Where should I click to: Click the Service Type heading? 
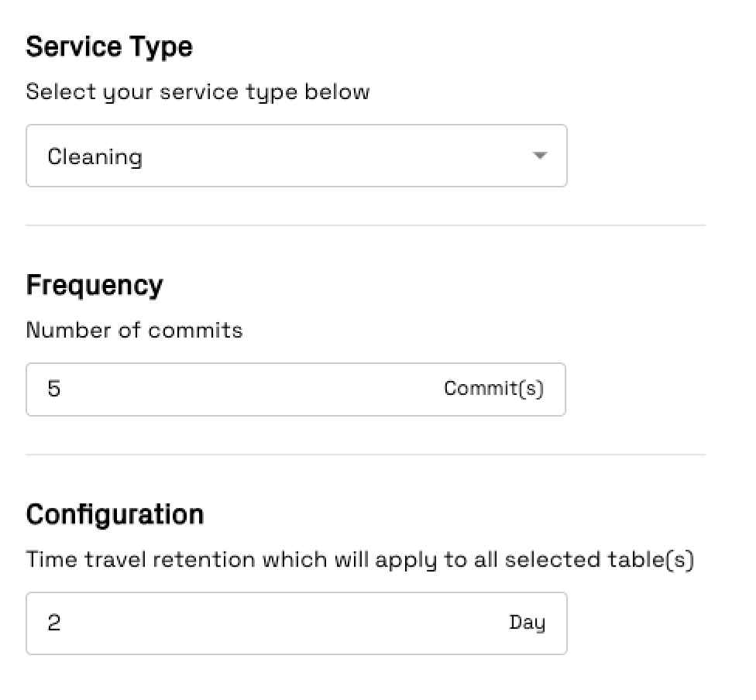coord(109,47)
